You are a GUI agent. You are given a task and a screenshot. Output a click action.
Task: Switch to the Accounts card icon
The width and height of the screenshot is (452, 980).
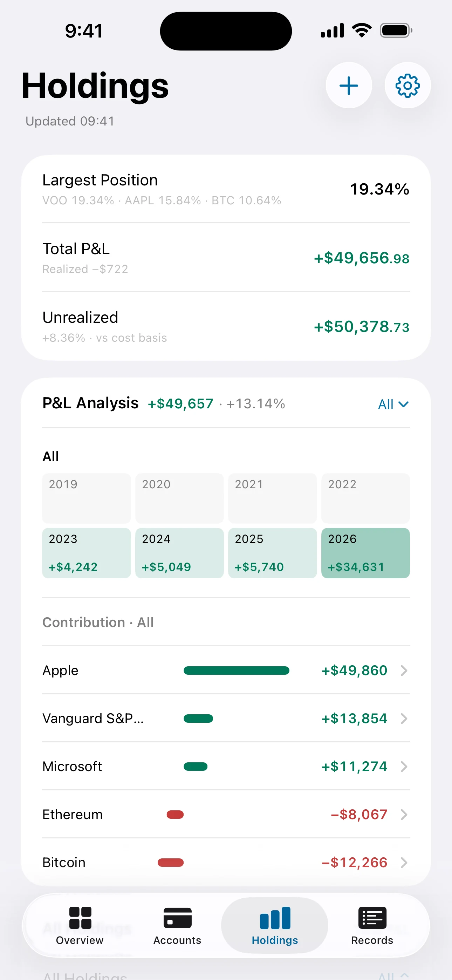tap(177, 918)
